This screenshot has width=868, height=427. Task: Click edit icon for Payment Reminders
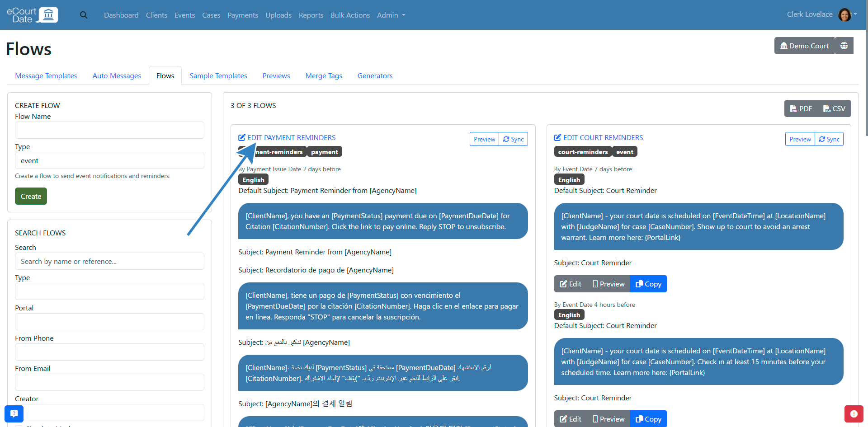[x=242, y=137]
